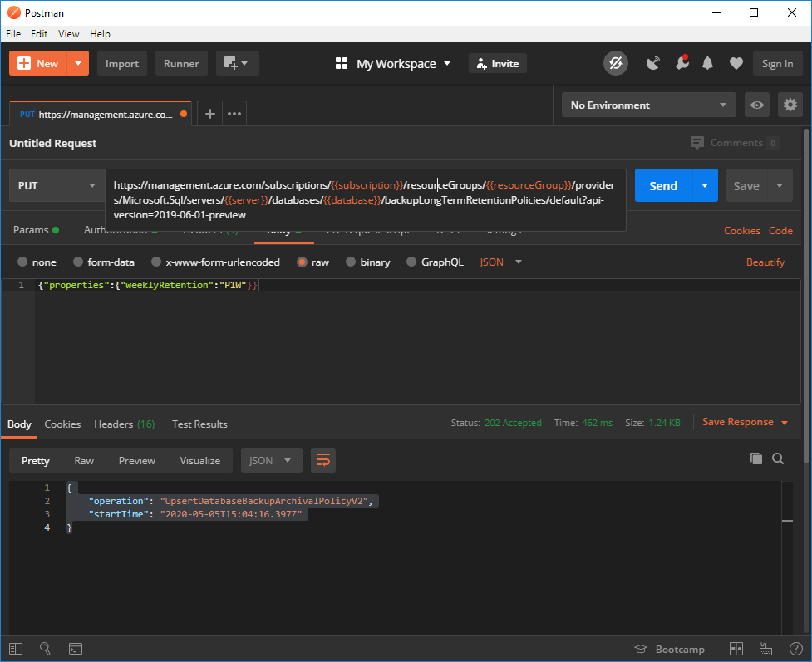The width and height of the screenshot is (812, 662).
Task: Open tab options three dots menu
Action: point(234,113)
